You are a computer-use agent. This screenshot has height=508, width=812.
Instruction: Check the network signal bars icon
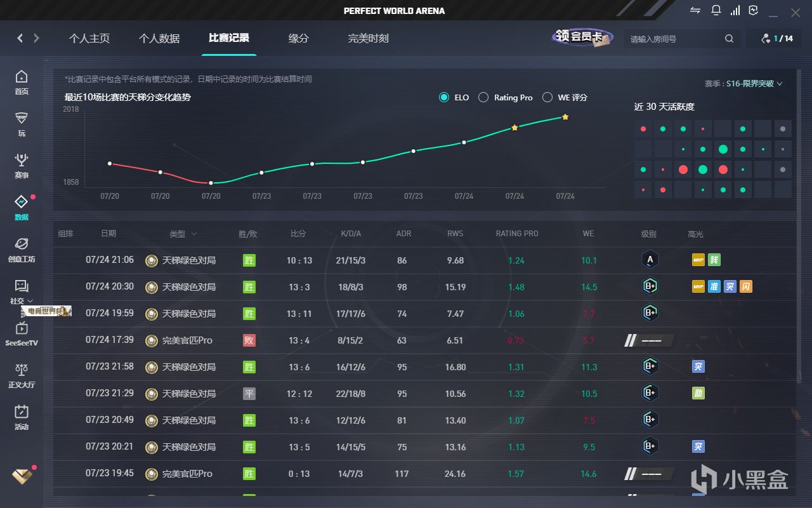pos(735,10)
